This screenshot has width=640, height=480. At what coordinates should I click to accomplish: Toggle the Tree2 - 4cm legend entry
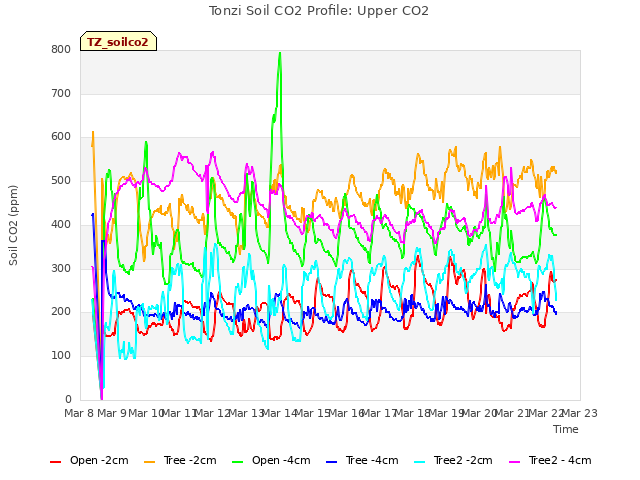coord(550,460)
